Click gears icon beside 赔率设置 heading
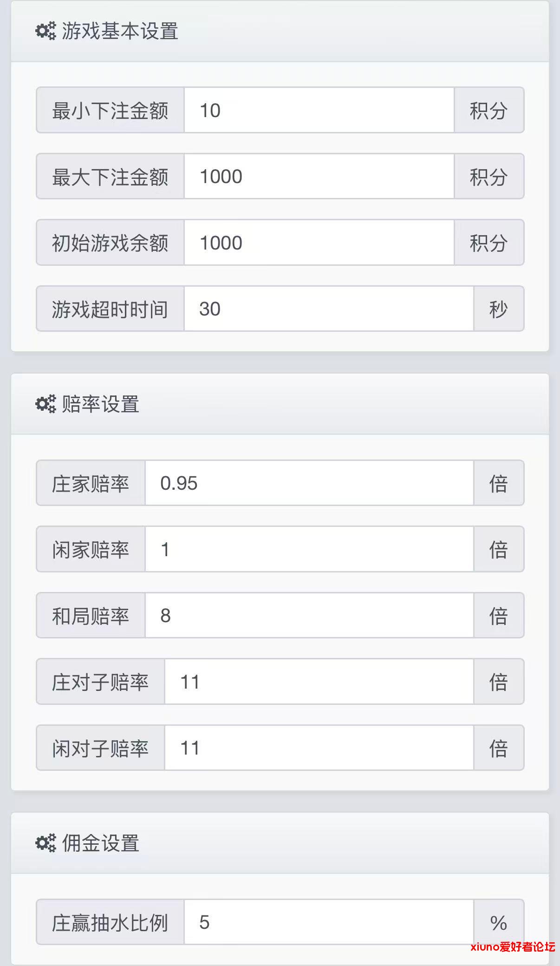Image resolution: width=560 pixels, height=966 pixels. (46, 404)
